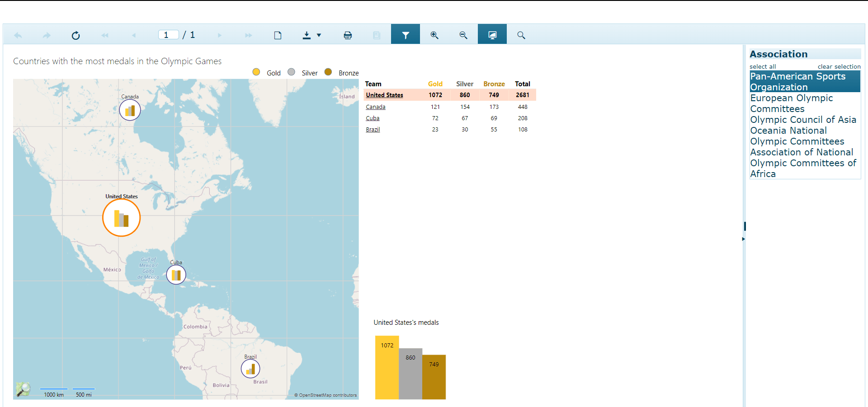Click the Canada medal marker on the map
The height and width of the screenshot is (407, 868).
pyautogui.click(x=130, y=110)
